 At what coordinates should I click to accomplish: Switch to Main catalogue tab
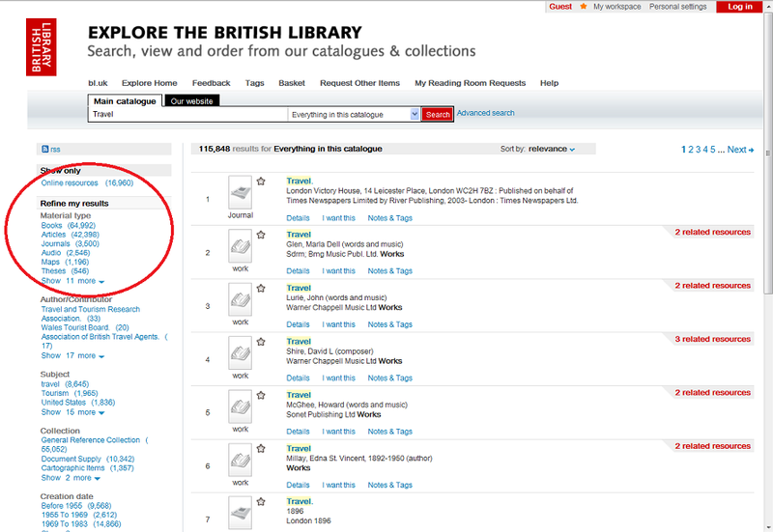125,101
